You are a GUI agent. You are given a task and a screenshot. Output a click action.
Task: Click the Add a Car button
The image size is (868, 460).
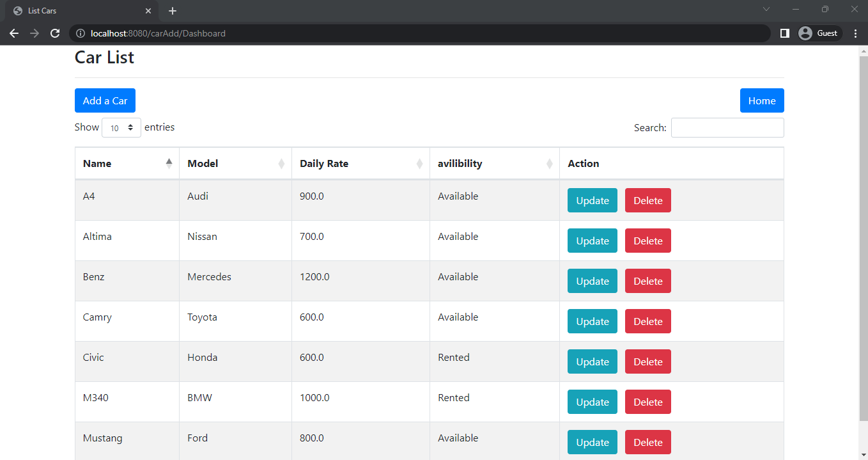click(104, 100)
